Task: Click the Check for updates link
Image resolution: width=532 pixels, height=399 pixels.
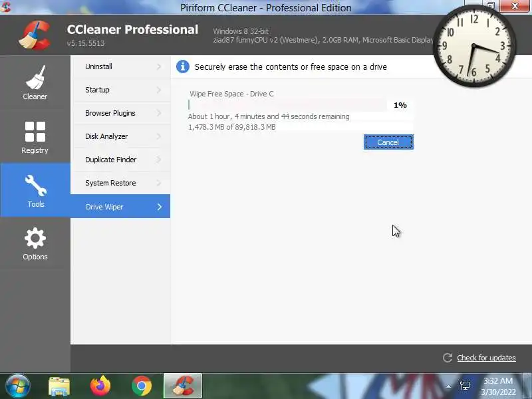Action: point(486,358)
